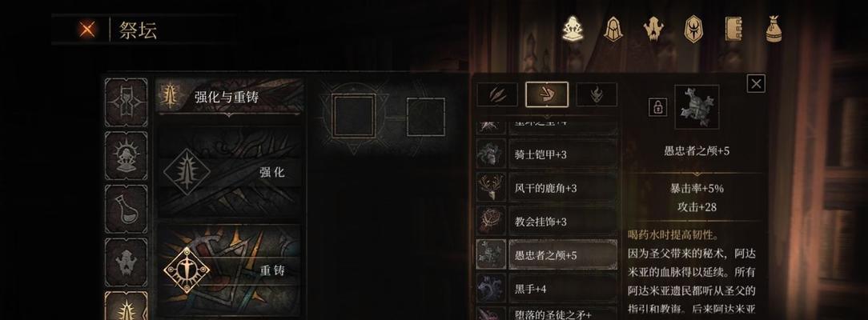This screenshot has height=320, width=868.
Task: Open the helmet equipment icon in top bar
Action: tap(613, 29)
